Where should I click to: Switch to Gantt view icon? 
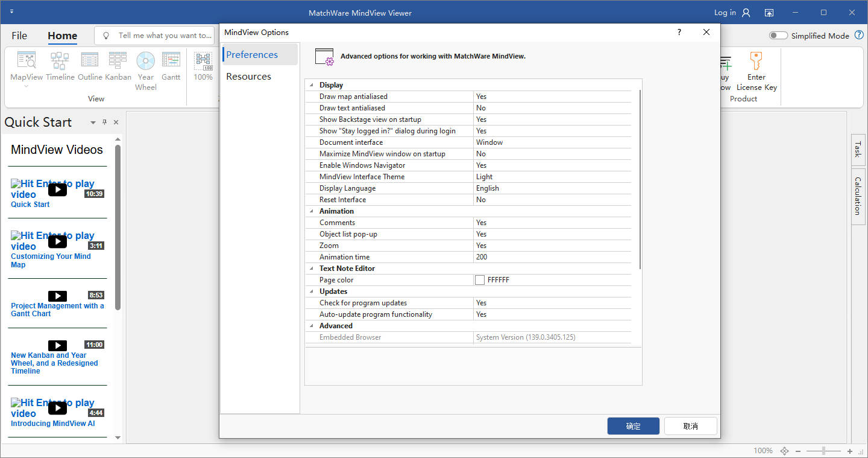point(171,61)
